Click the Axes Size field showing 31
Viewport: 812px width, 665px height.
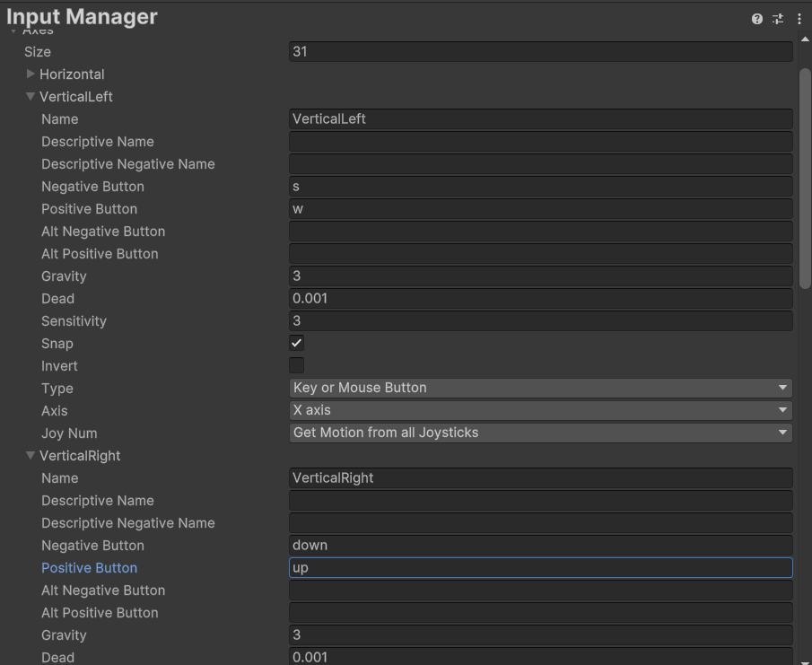541,51
